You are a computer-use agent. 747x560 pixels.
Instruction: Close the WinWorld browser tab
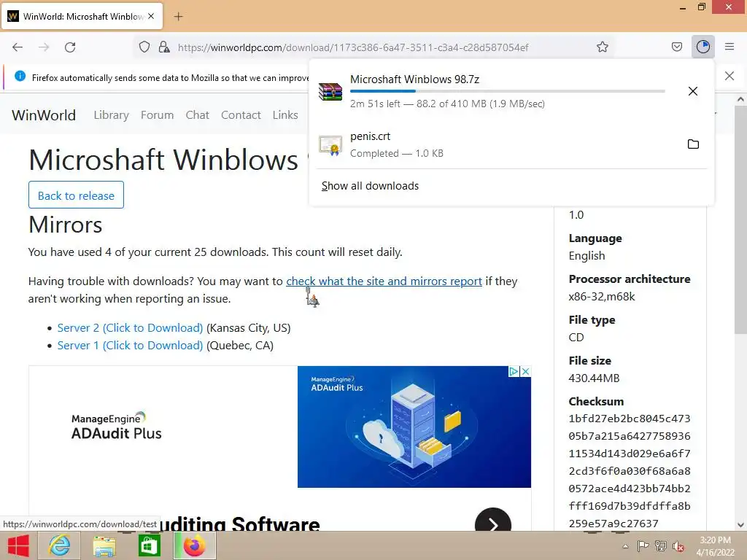151,16
